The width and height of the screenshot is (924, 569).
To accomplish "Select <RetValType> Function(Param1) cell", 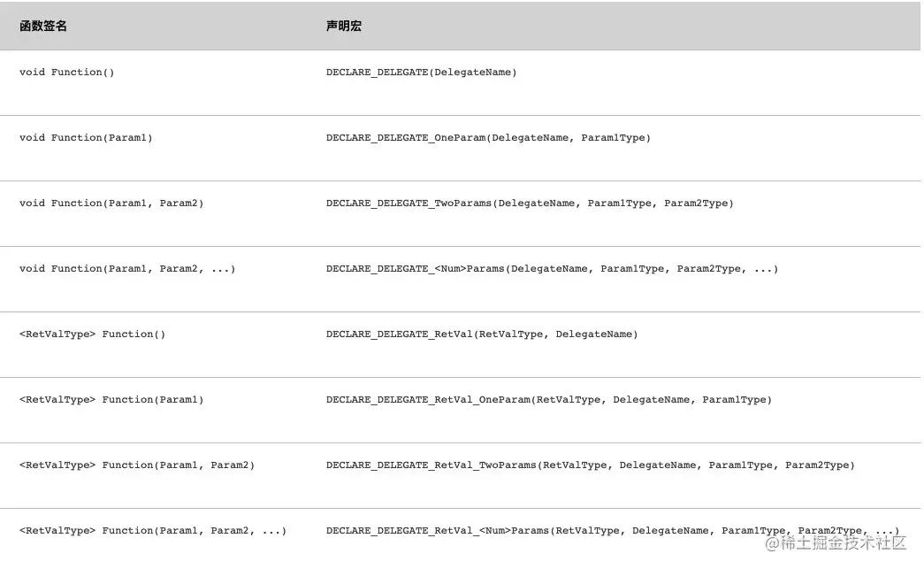I will tap(111, 399).
